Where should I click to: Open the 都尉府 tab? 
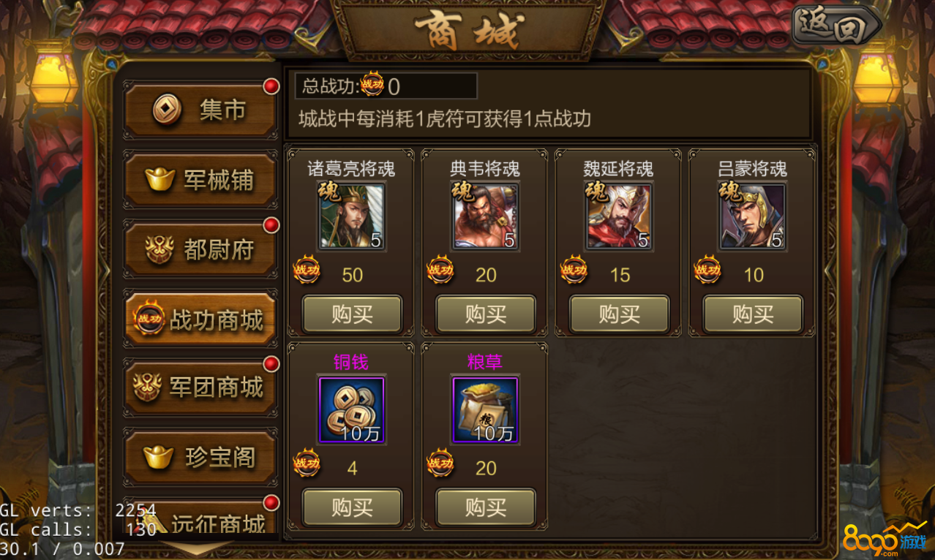coord(200,249)
